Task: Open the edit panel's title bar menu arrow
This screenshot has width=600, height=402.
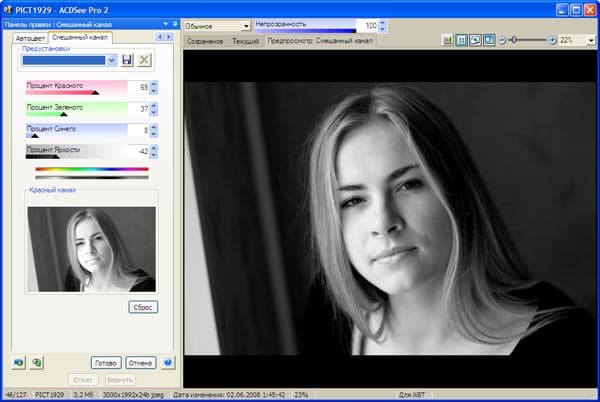Action: tap(165, 24)
